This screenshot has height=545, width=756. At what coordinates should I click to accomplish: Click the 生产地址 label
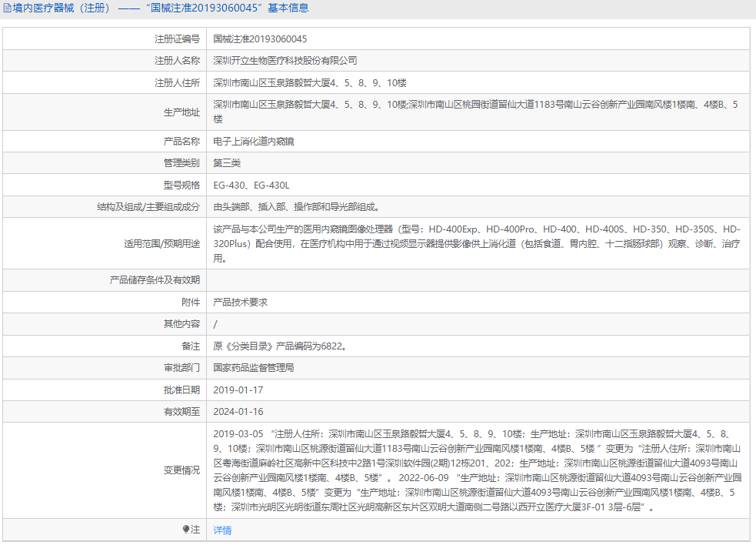(x=182, y=112)
